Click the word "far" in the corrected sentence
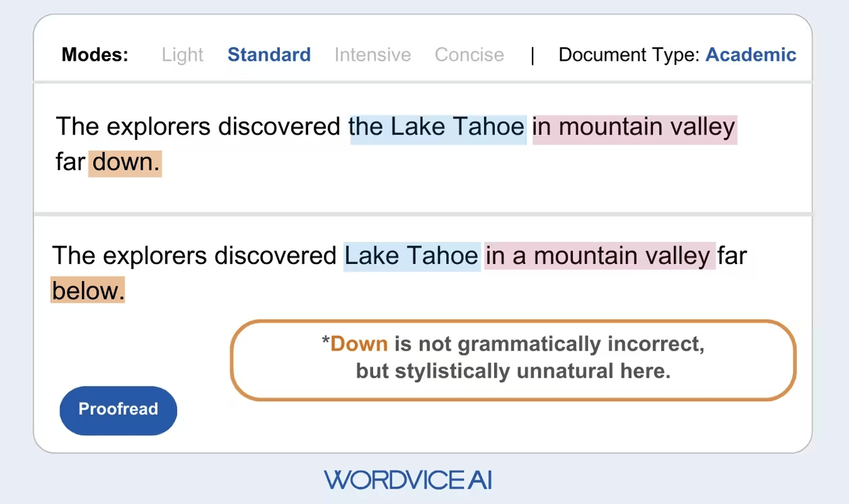This screenshot has width=849, height=504. click(732, 256)
